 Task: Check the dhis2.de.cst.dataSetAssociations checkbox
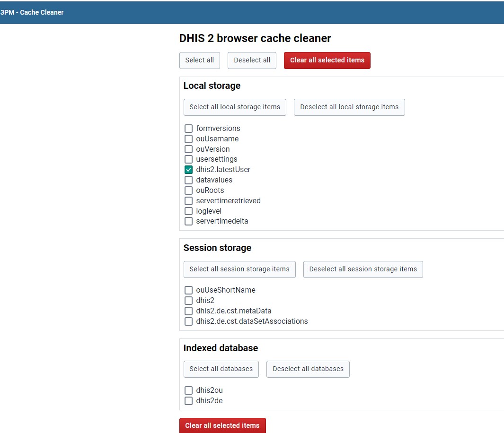pos(189,321)
